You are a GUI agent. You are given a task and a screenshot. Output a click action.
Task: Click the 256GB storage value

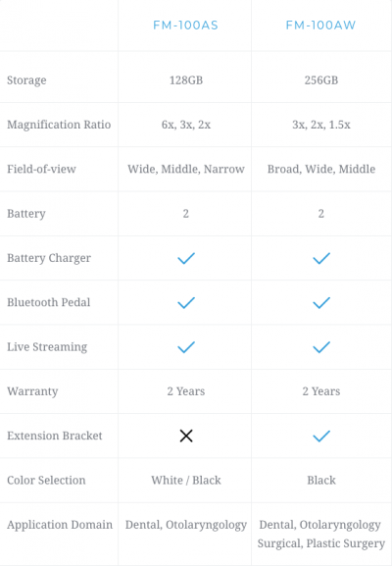pyautogui.click(x=321, y=80)
